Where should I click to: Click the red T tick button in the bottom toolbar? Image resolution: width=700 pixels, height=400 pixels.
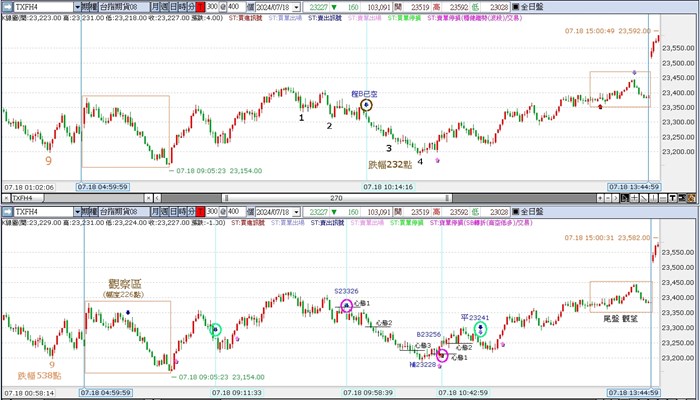pos(199,212)
